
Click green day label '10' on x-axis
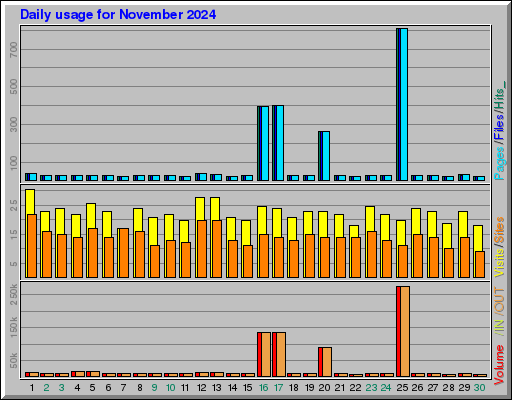[x=170, y=388]
